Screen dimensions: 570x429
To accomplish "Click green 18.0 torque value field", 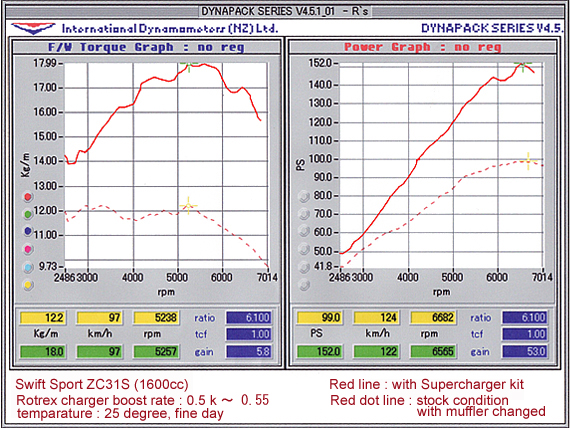I will [43, 352].
